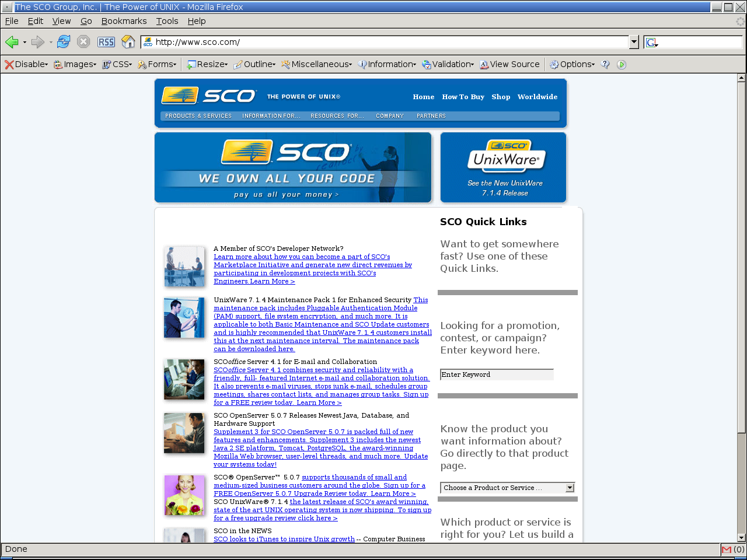This screenshot has height=560, width=747.
Task: Open the Back history dropdown arrow
Action: (25, 43)
